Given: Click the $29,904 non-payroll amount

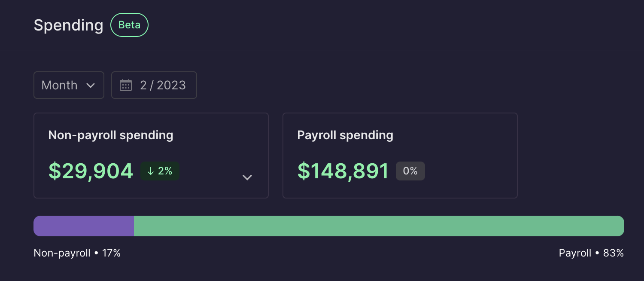Looking at the screenshot, I should (91, 171).
